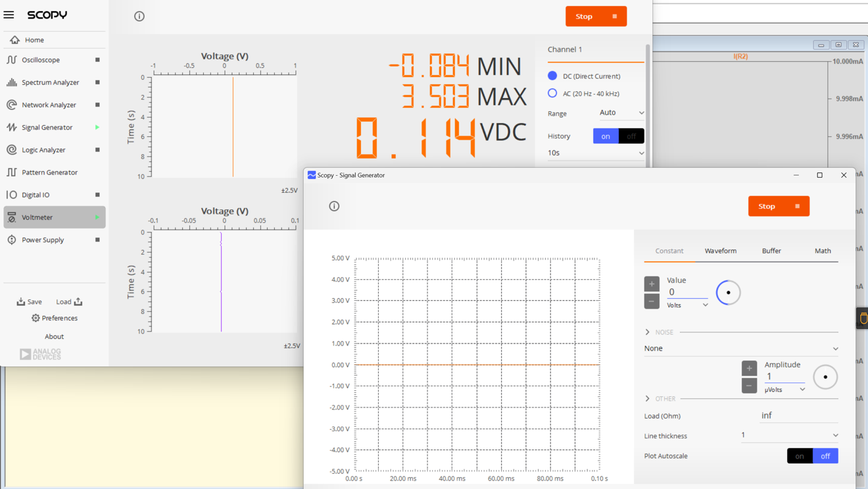The height and width of the screenshot is (489, 868).
Task: Open the Volts unit dropdown
Action: coord(687,305)
